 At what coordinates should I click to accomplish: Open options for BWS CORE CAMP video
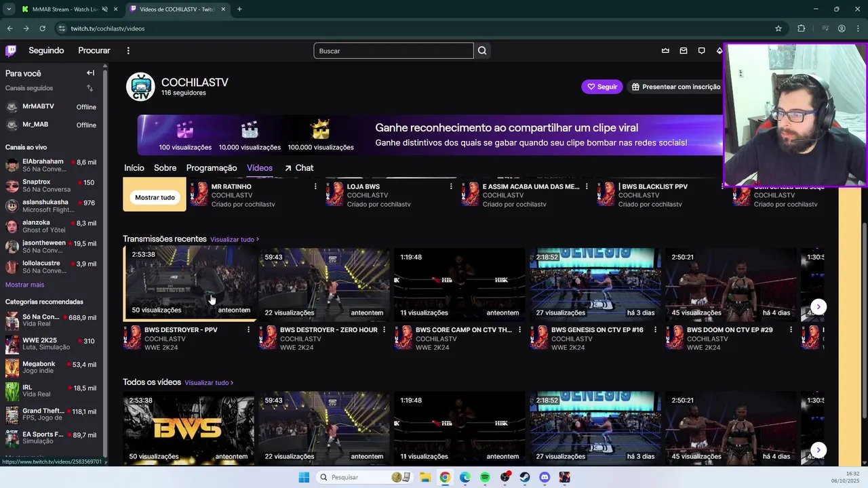pyautogui.click(x=519, y=329)
